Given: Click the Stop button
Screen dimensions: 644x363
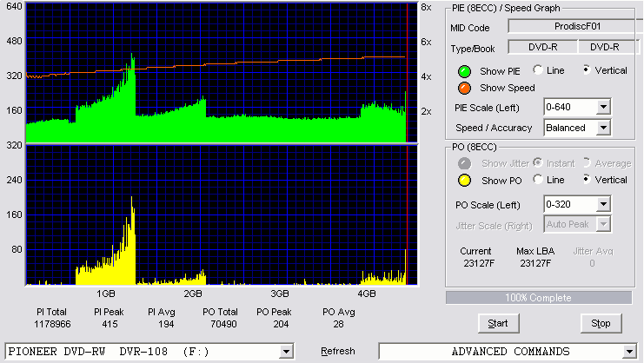Looking at the screenshot, I should click(601, 324).
